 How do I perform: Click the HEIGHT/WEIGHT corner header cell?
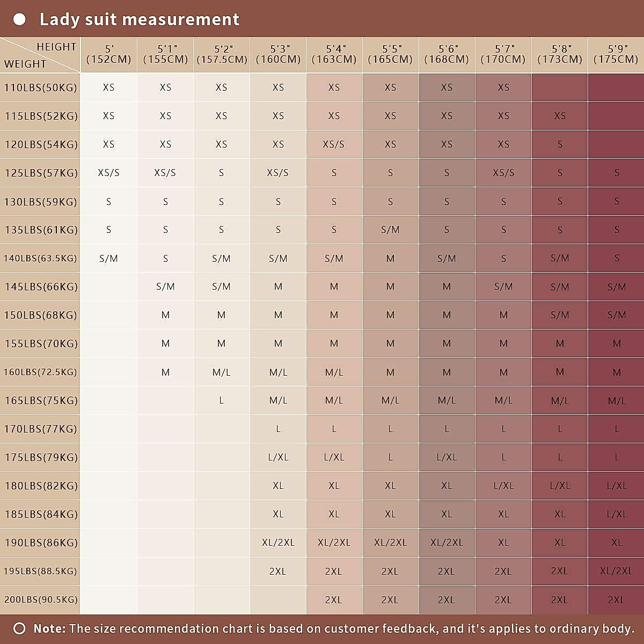pyautogui.click(x=40, y=55)
